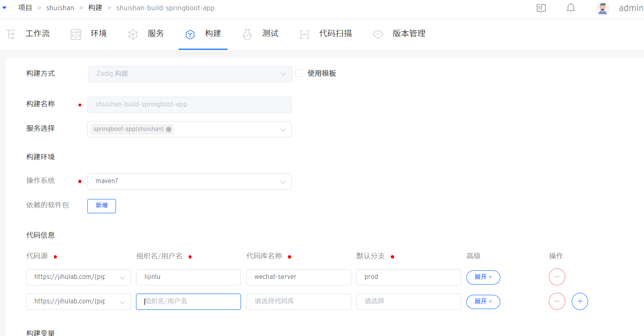Open the documentation book icon
The width and height of the screenshot is (644, 336).
tap(541, 8)
